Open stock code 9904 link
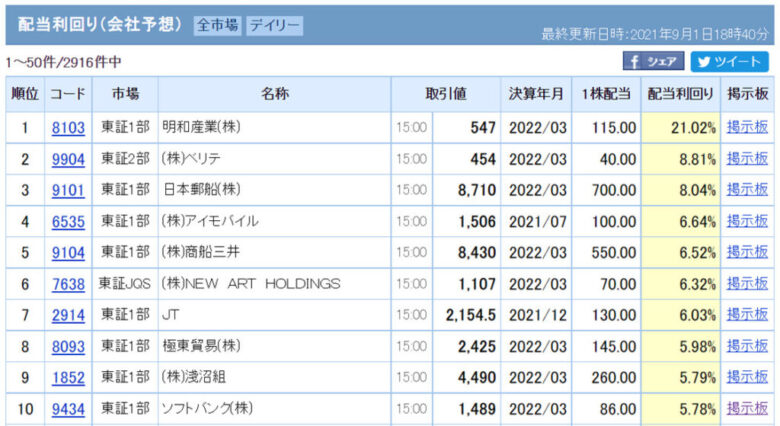 [68, 159]
